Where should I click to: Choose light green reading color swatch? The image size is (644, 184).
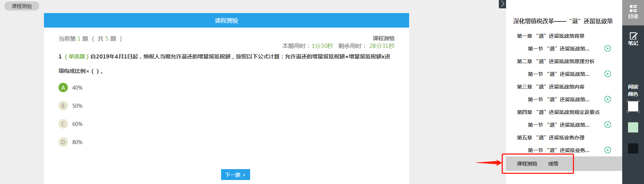click(x=633, y=127)
